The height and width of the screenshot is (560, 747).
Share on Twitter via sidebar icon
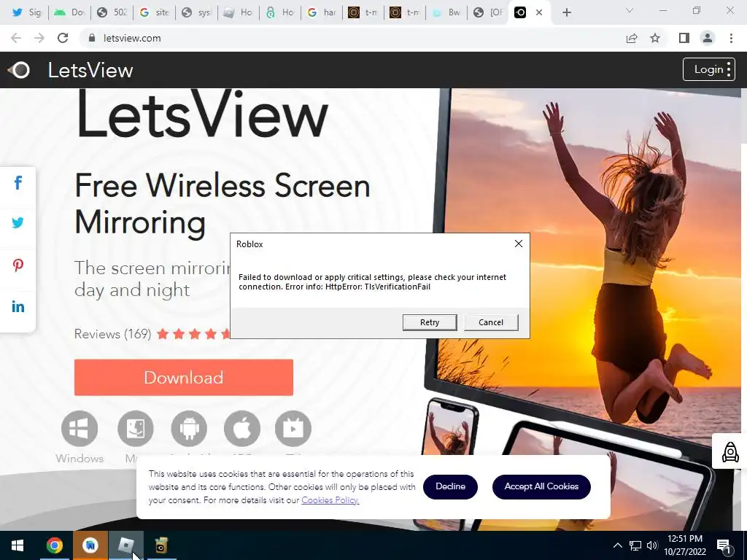tap(18, 223)
